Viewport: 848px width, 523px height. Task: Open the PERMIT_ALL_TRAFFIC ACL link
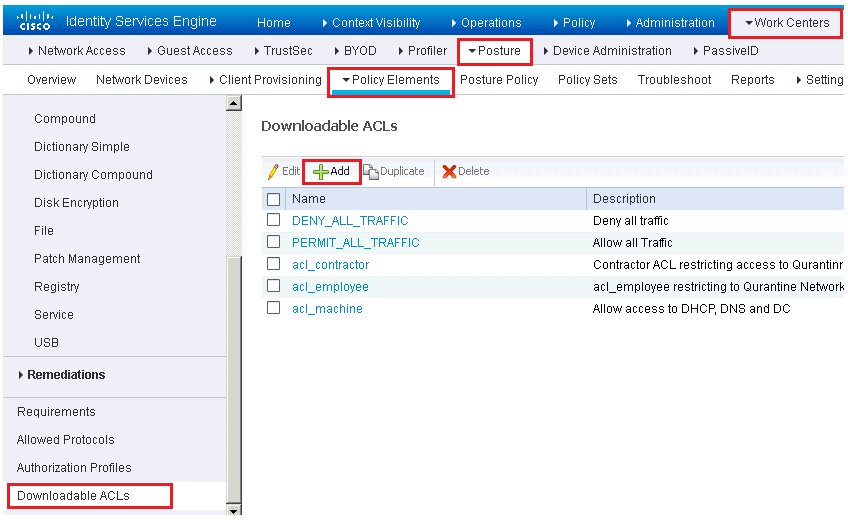pos(355,243)
